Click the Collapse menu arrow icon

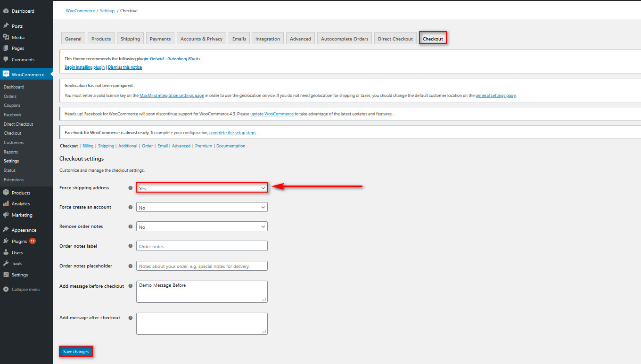pyautogui.click(x=6, y=289)
